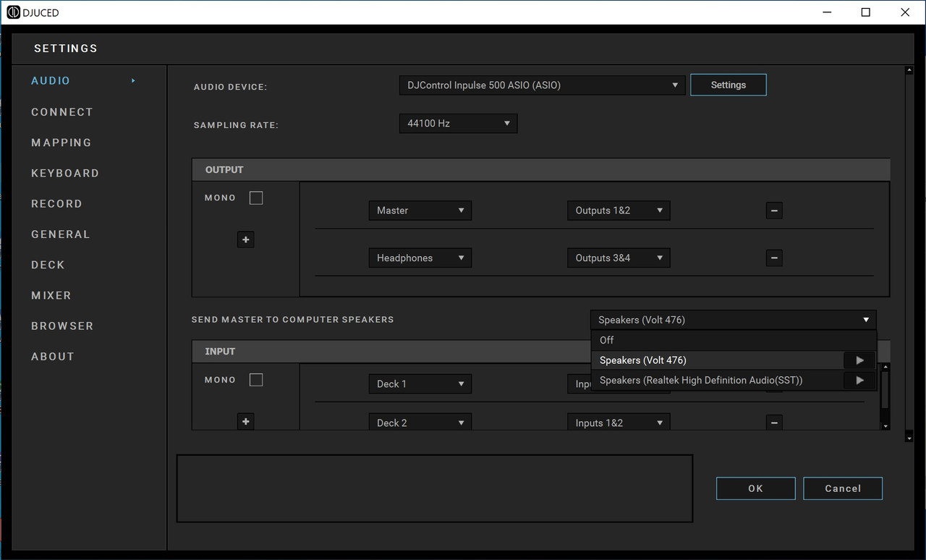Select Speakers (Realtek High Definition Audio(SST))
Viewport: 926px width, 560px height.
(717, 381)
